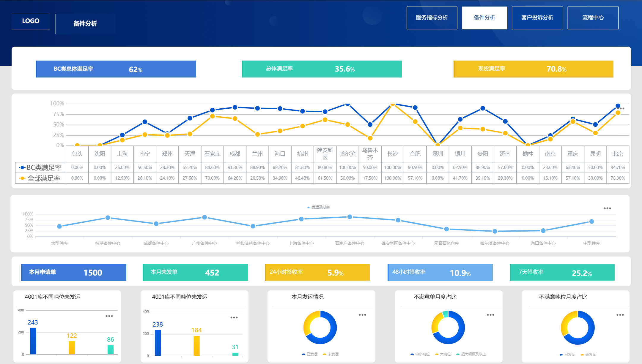Toggle the 大吨位 legend entry
Image resolution: width=642 pixels, height=364 pixels.
click(443, 354)
